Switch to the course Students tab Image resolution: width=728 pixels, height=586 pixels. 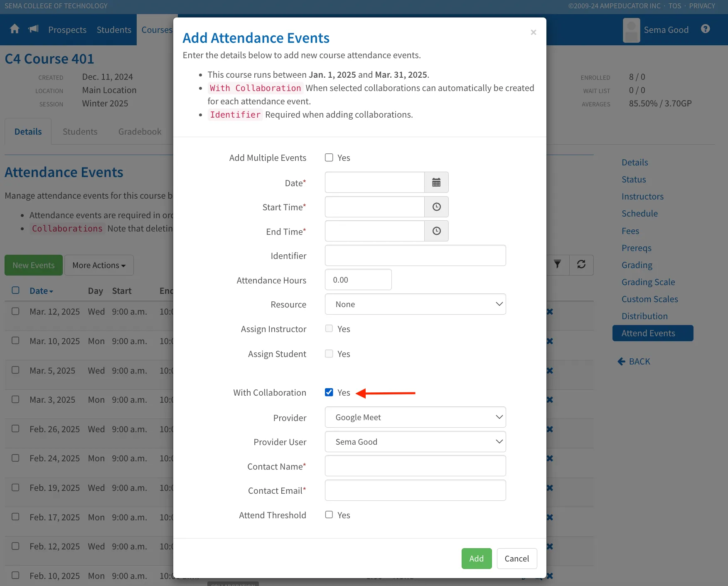80,132
